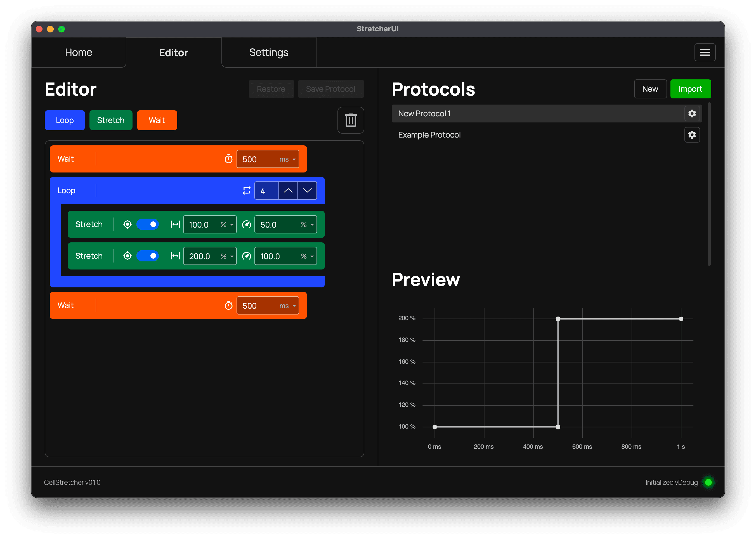
Task: Click the green Import button
Action: (690, 89)
